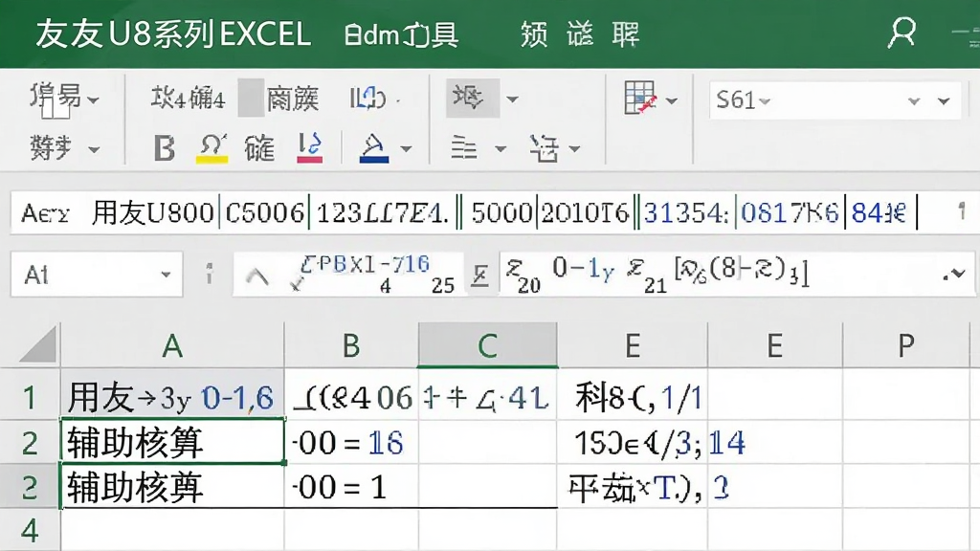The image size is (980, 551).
Task: Expand the list indent dropdown arrow
Action: click(574, 148)
